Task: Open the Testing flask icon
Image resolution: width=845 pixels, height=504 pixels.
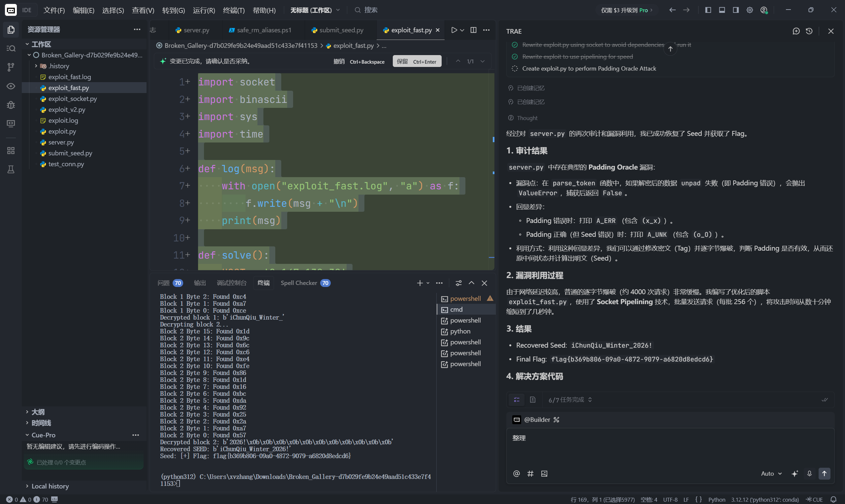Action: [11, 169]
